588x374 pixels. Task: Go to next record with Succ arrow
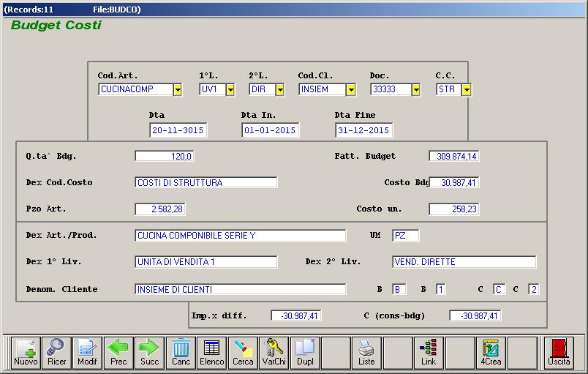click(x=149, y=353)
